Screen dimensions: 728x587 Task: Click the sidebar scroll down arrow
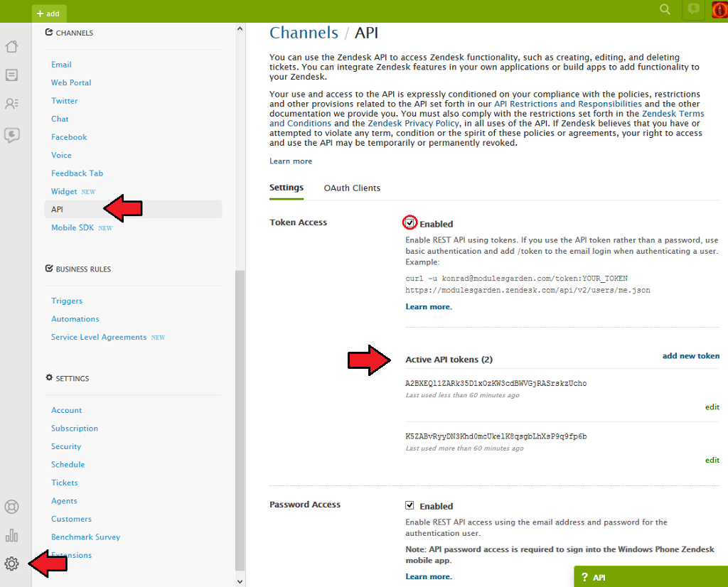point(240,581)
